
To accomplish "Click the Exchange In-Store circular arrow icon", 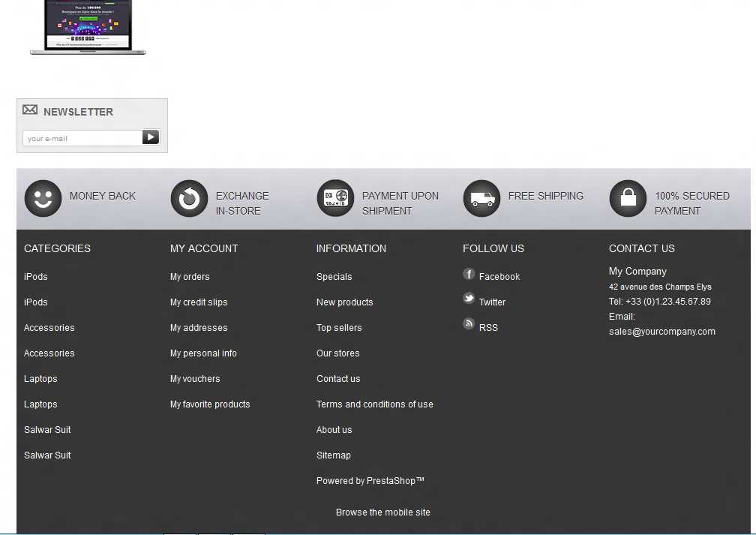I will (189, 198).
